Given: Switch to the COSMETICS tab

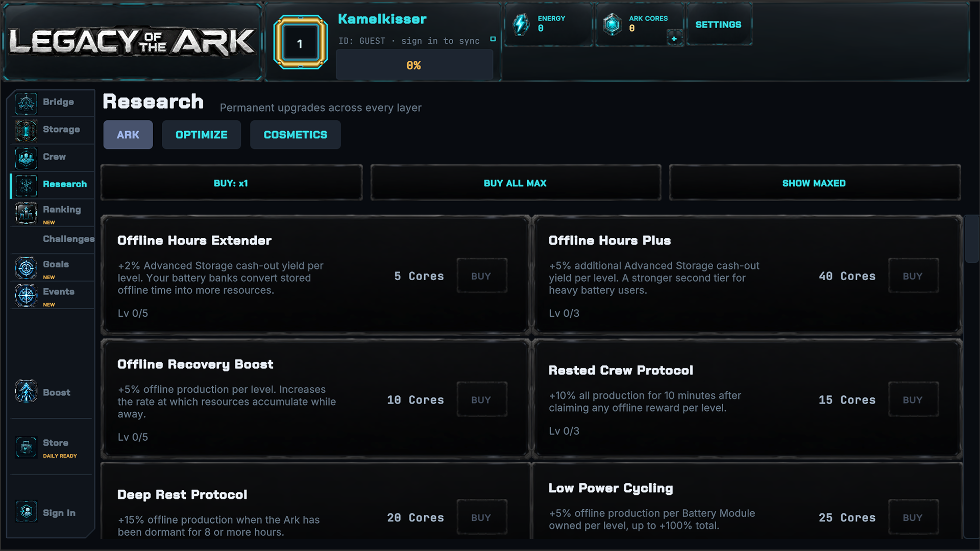Looking at the screenshot, I should (x=295, y=135).
